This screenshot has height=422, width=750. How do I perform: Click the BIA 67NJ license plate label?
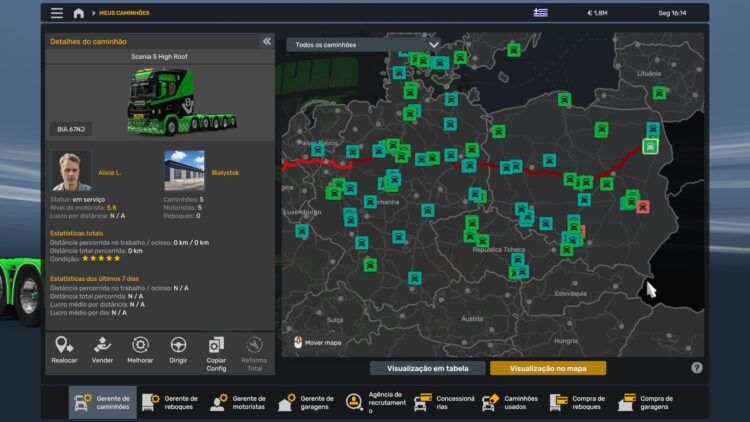click(x=71, y=129)
